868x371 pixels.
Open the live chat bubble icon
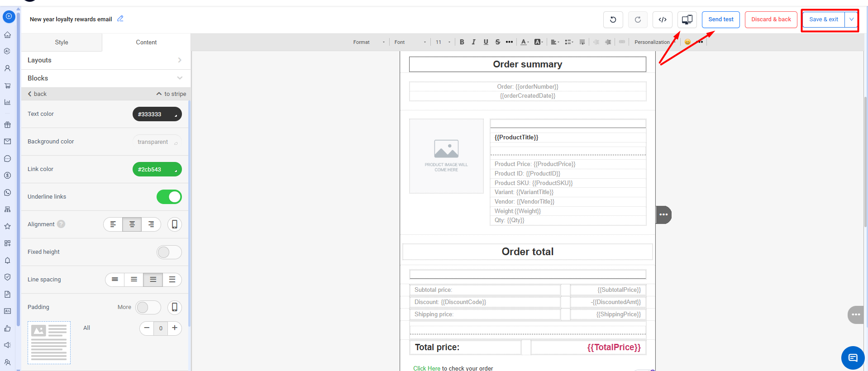(853, 358)
